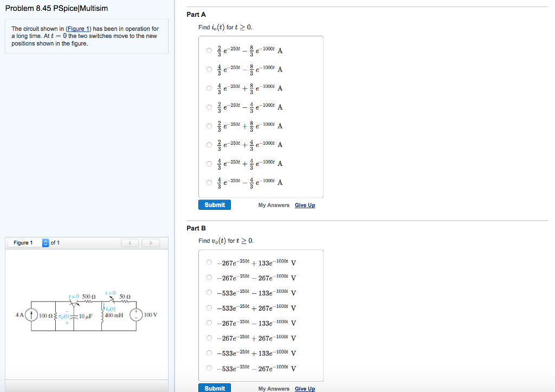Viewport: 555px width, 392px height.
Task: Mark answer 4/3 e^-250t − 4/3 e^-1000t A
Action: (209, 183)
